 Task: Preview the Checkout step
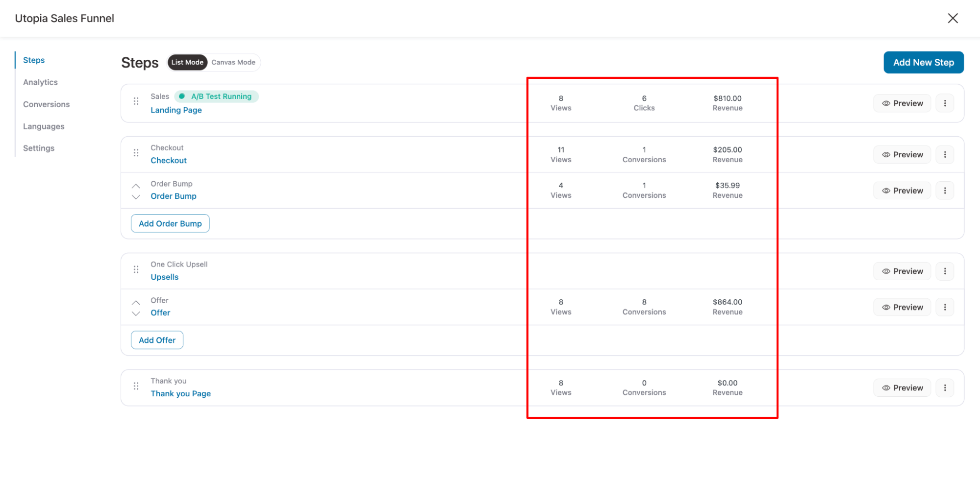coord(902,155)
